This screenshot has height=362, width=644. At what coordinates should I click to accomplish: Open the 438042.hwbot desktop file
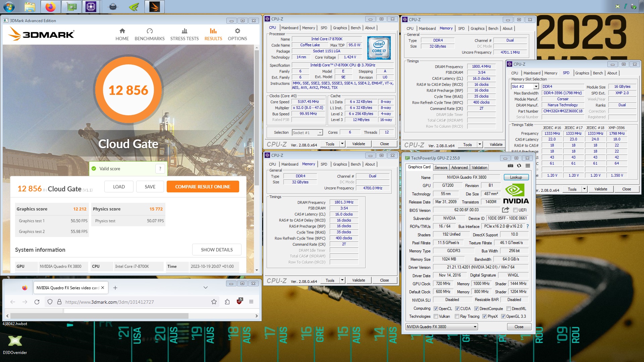15,324
